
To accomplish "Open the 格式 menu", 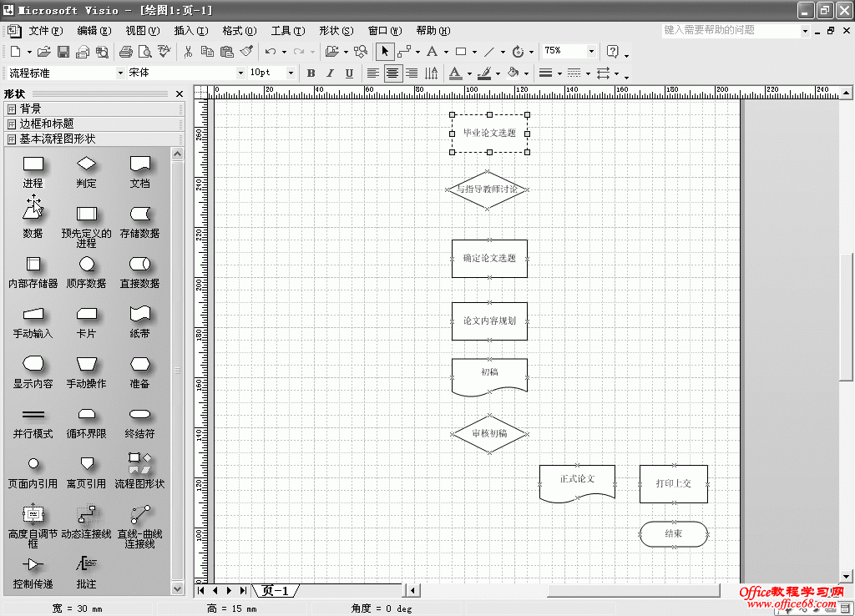I will 239,31.
